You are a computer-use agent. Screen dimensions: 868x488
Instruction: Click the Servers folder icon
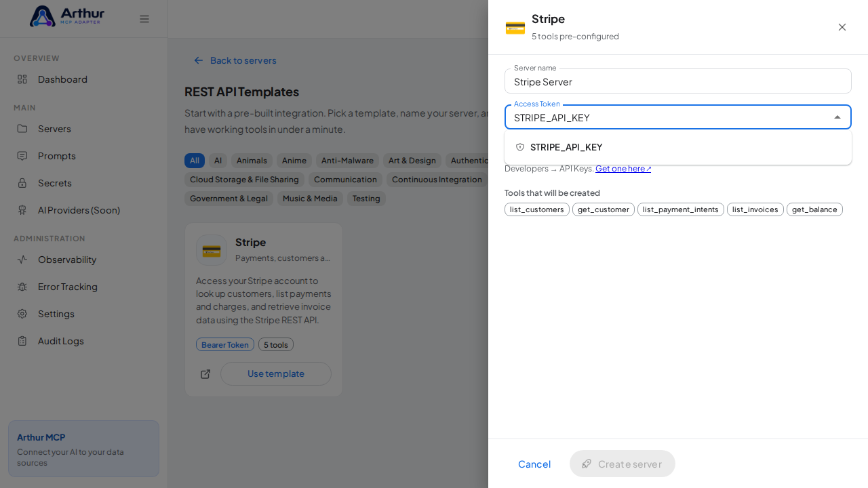point(22,129)
